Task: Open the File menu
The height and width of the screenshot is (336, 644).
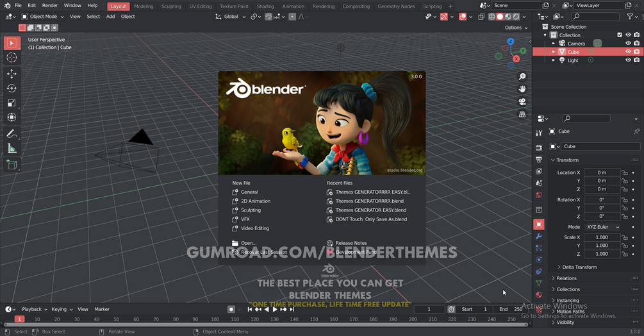Action: [x=18, y=5]
